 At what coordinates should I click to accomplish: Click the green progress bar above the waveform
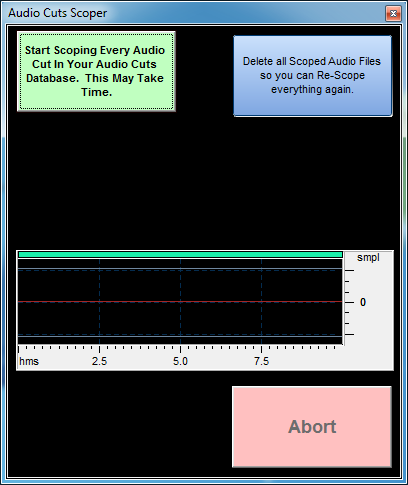[180, 255]
